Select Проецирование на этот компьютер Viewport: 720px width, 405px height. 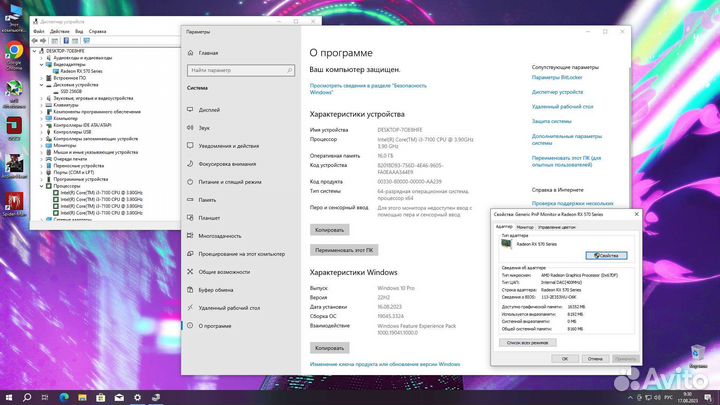click(242, 253)
